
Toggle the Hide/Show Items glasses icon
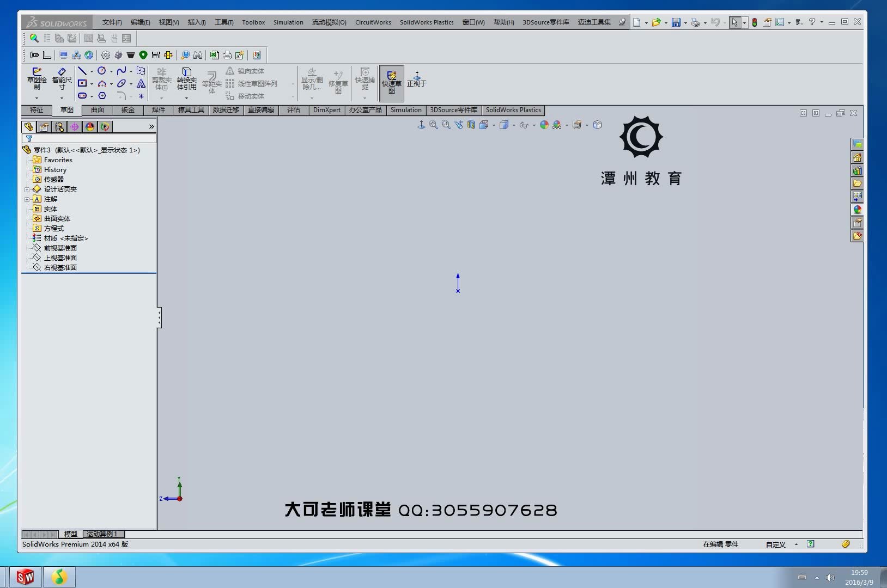525,125
